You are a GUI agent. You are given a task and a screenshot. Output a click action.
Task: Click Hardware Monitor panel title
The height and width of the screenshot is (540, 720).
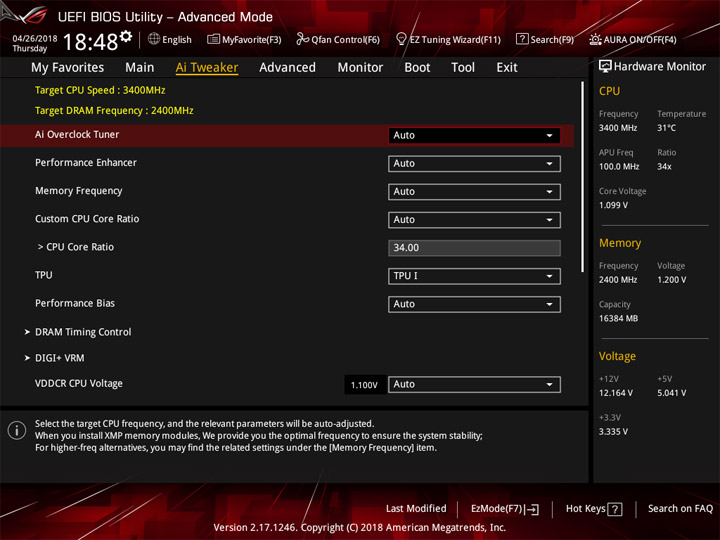tap(660, 67)
